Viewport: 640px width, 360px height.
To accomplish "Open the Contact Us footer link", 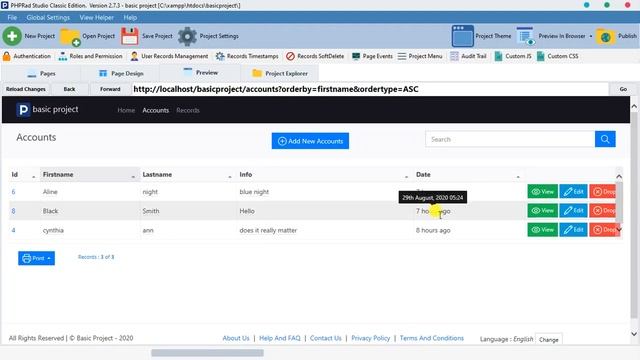I will [325, 338].
